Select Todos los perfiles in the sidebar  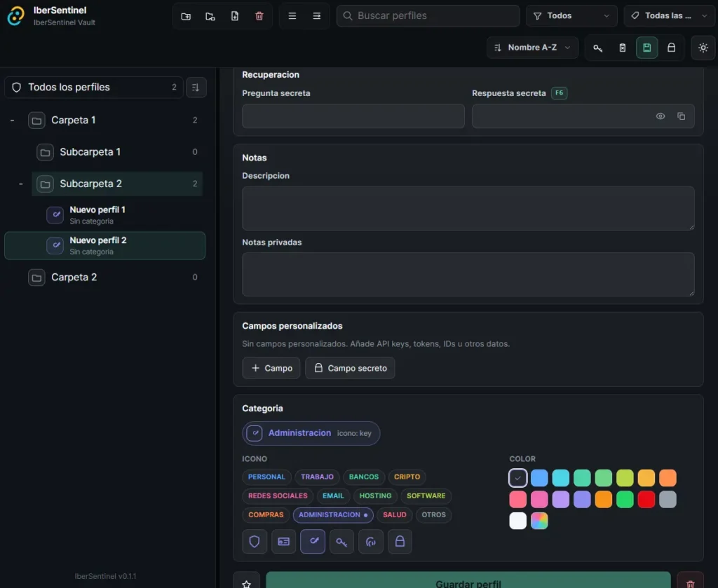coord(94,88)
